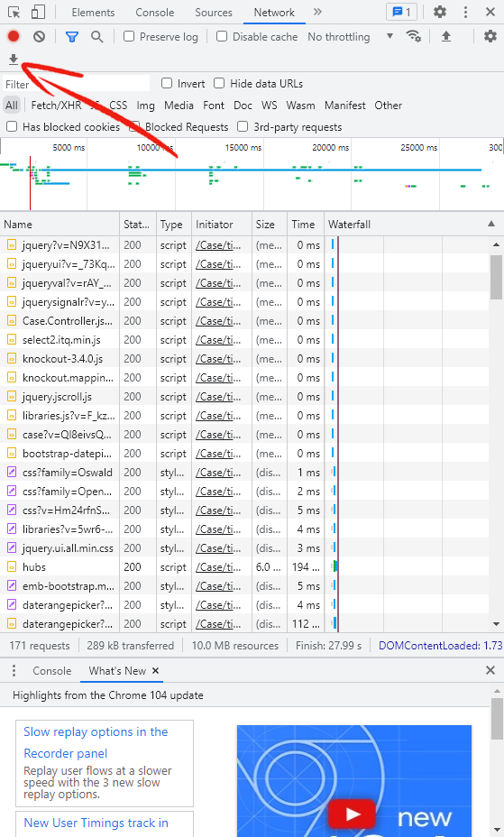The height and width of the screenshot is (837, 504).
Task: Open the No throttling dropdown
Action: point(351,36)
